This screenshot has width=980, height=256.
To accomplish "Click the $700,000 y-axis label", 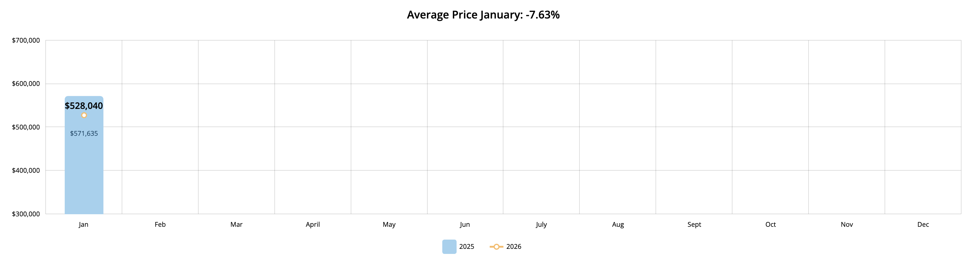I will [x=26, y=40].
